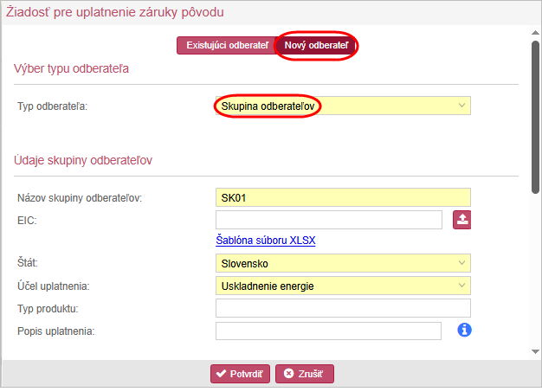Click the Názov skupiny odberateľov: label
This screenshot has height=392, width=542.
pos(80,198)
